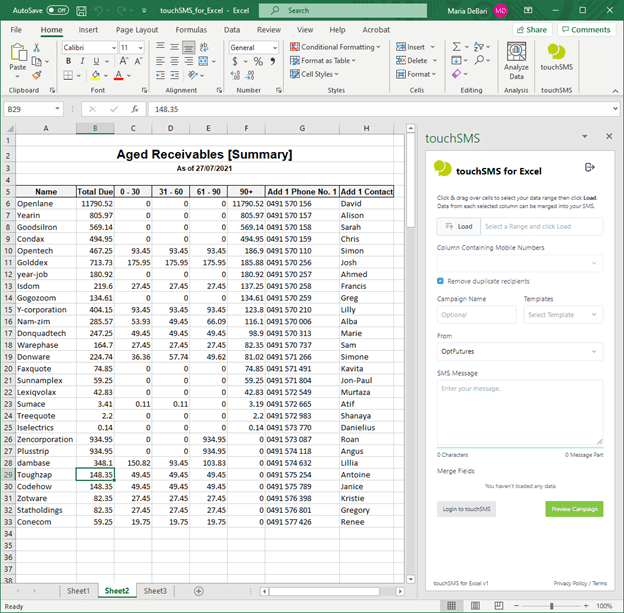Click the zoom slider in status bar

(554, 606)
